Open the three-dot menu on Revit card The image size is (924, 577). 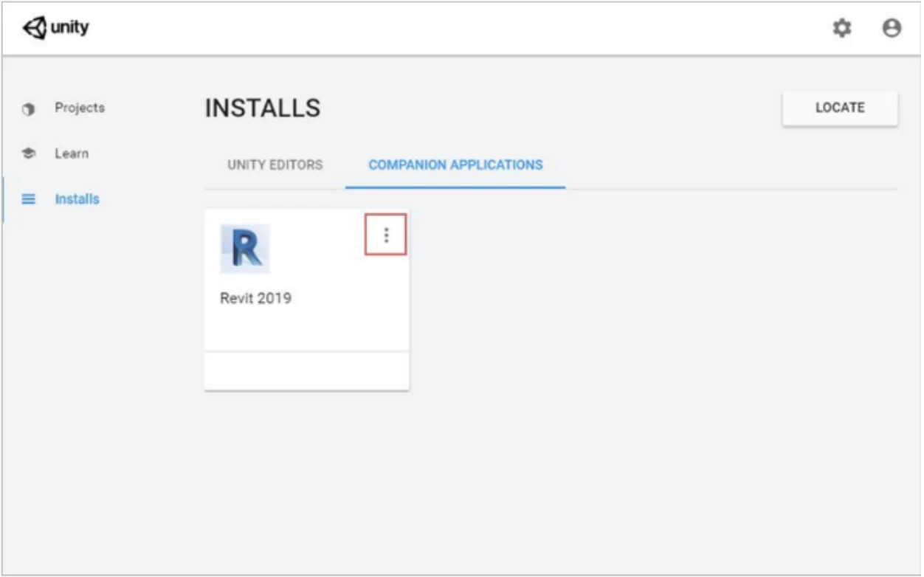[386, 235]
